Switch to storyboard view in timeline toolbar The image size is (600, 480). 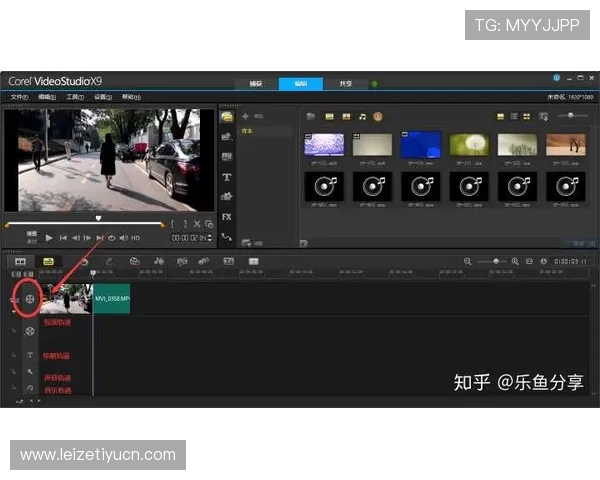pyautogui.click(x=20, y=261)
